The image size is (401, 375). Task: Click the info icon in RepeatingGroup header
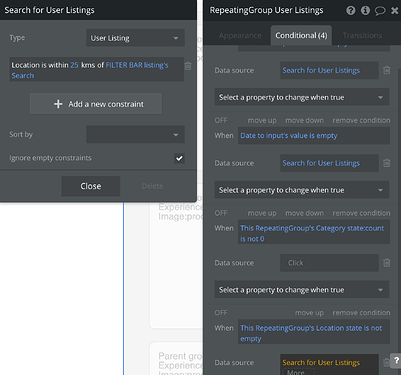point(365,10)
